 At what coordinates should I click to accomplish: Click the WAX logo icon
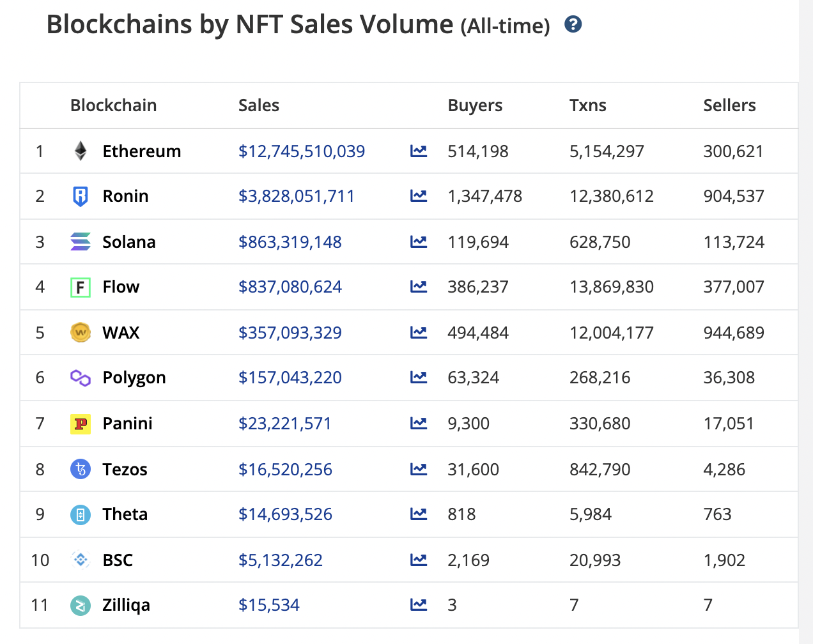(81, 333)
